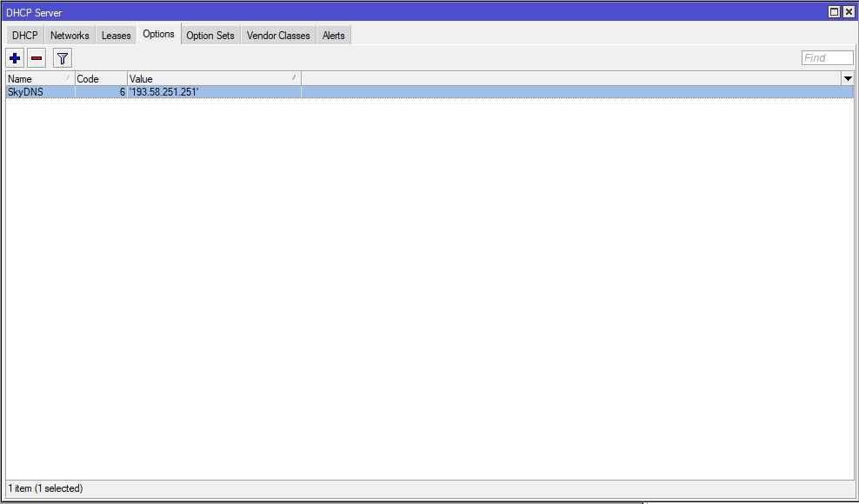Click the '193.58.251.251' value cell

(214, 92)
